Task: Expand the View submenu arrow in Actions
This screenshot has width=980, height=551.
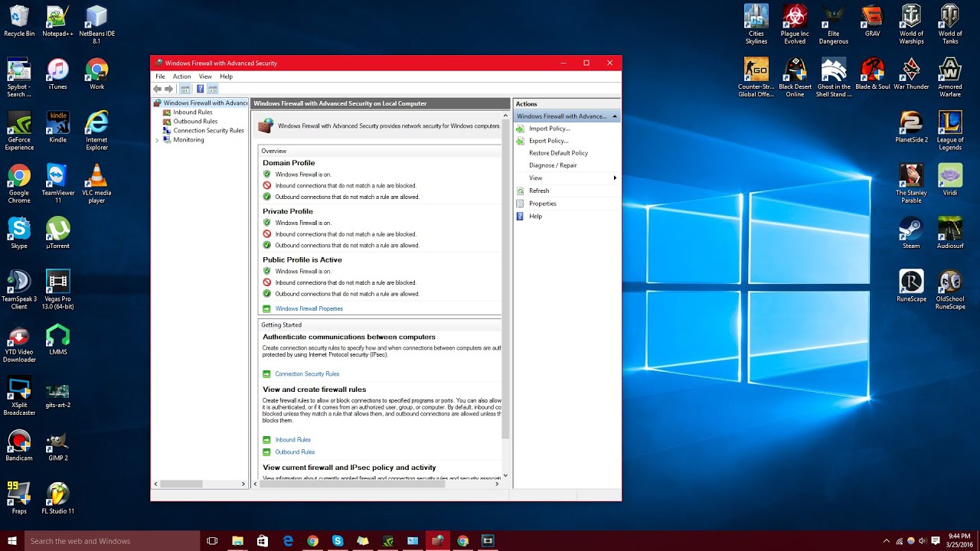Action: click(x=615, y=178)
